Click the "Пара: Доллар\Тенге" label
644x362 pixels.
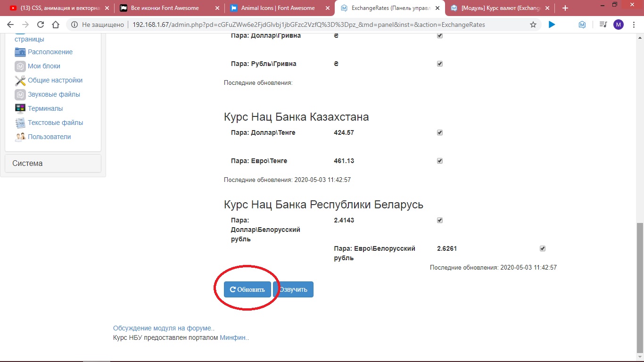click(x=263, y=132)
